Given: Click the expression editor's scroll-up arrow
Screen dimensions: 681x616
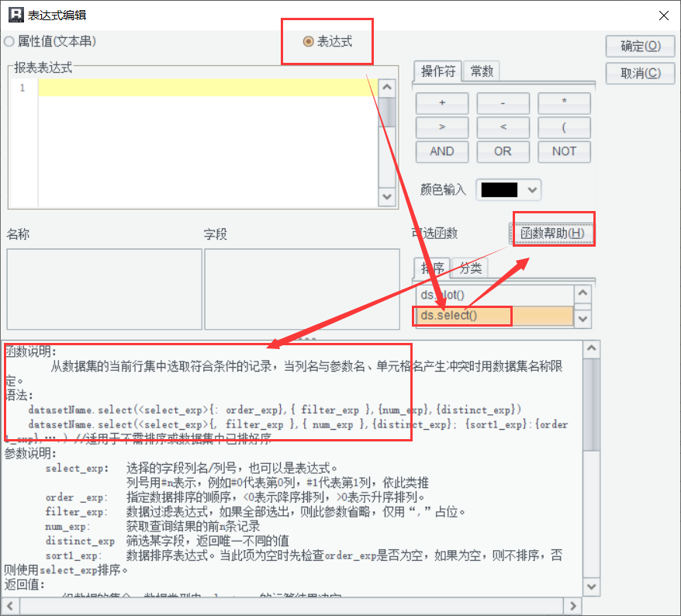Looking at the screenshot, I should (386, 88).
